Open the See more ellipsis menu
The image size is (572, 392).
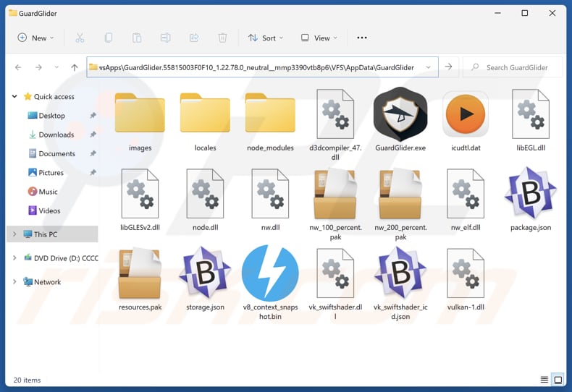[x=362, y=38]
